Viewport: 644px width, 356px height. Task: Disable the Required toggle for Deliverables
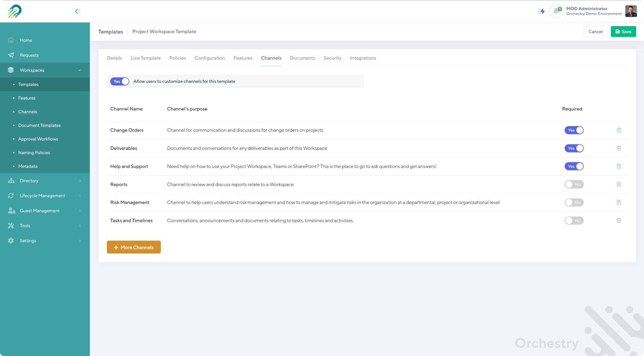(574, 148)
